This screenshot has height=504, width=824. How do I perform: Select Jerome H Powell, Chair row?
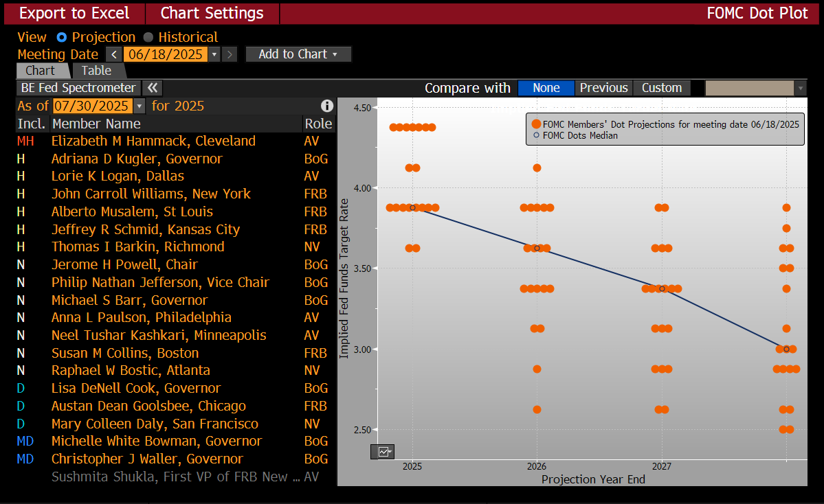coord(175,264)
